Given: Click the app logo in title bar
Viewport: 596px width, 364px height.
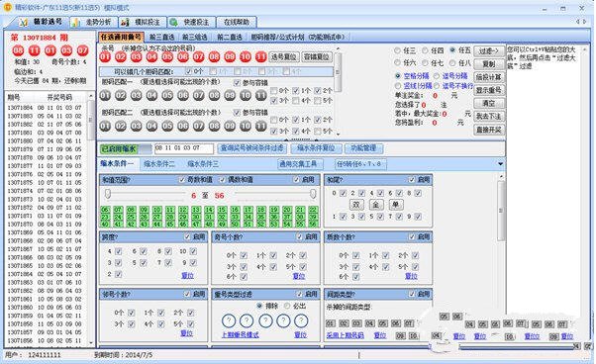Looking at the screenshot, I should click(x=7, y=7).
